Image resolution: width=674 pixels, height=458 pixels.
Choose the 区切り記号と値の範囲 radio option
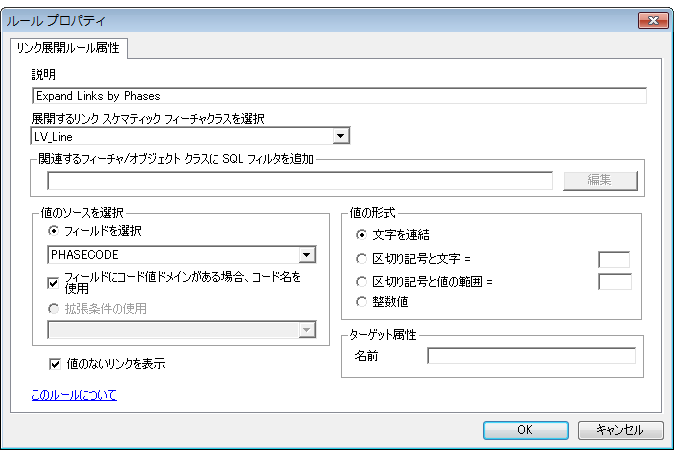pos(361,281)
